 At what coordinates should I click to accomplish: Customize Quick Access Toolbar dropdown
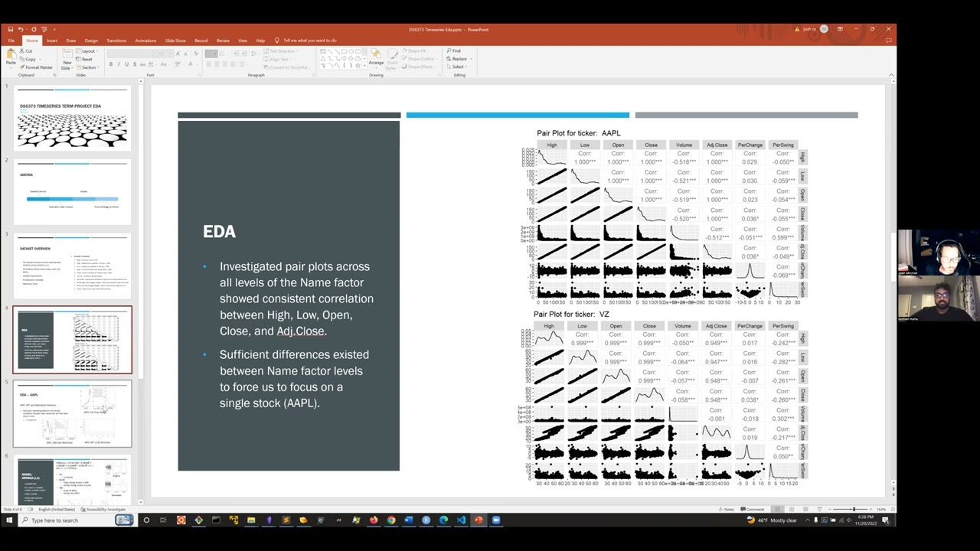point(55,29)
